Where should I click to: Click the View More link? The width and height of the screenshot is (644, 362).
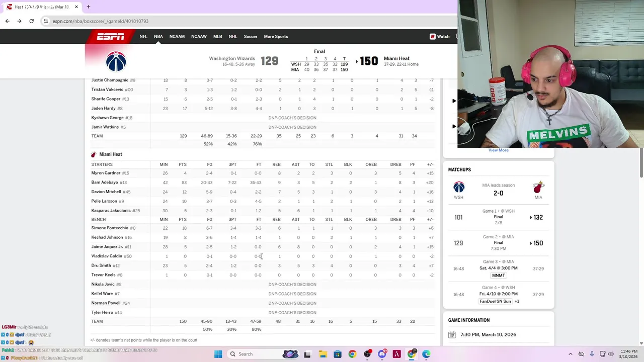click(x=499, y=150)
